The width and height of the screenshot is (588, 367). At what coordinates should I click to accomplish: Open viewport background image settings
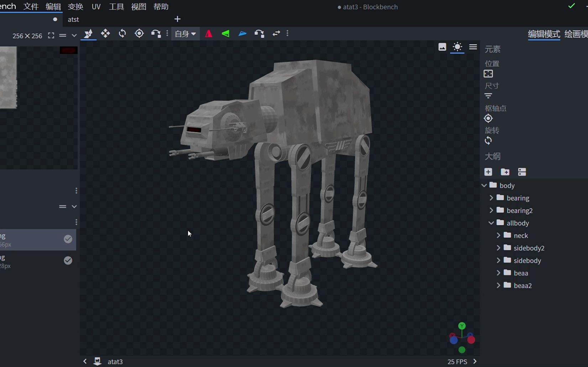(442, 47)
